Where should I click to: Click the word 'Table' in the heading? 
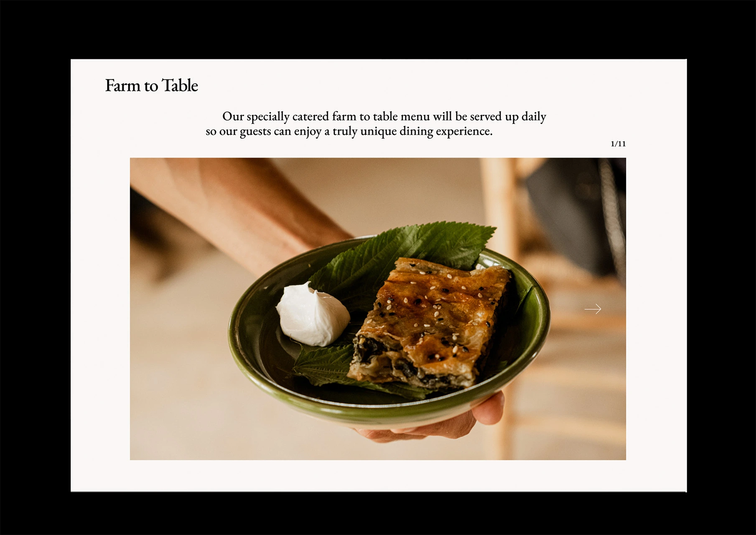[x=180, y=86]
